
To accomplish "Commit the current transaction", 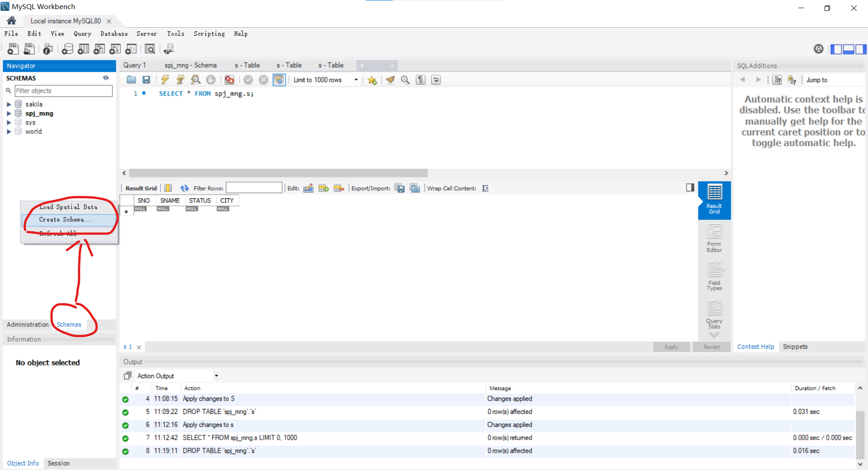I will click(248, 80).
